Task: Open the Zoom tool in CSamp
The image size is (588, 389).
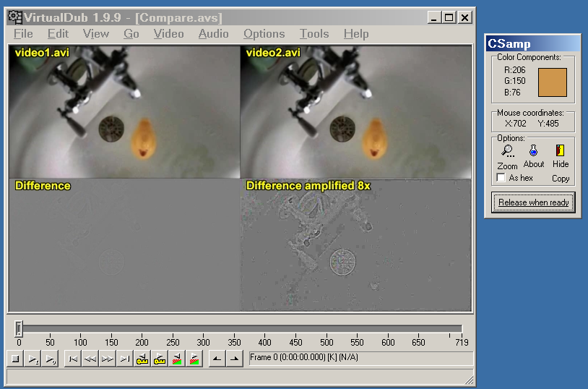Action: [507, 158]
